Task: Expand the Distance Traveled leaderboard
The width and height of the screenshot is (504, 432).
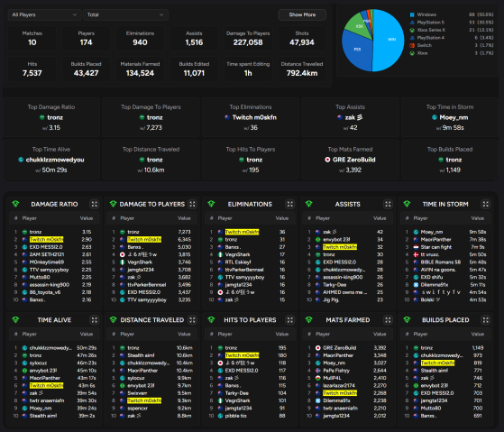Action: [192, 320]
